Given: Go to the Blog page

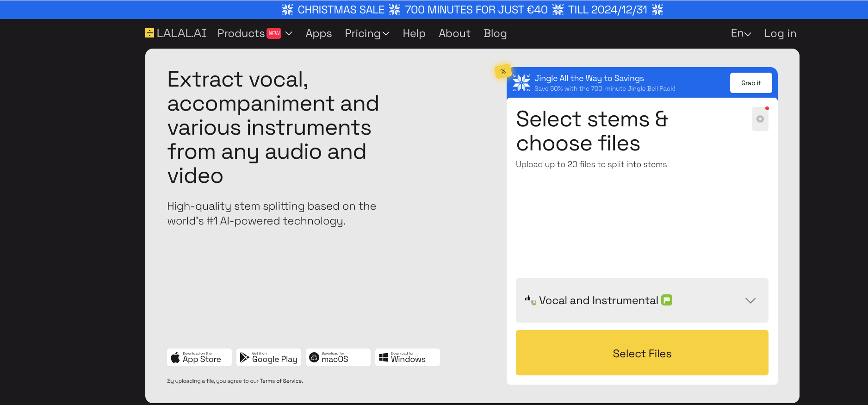Looking at the screenshot, I should (x=495, y=33).
